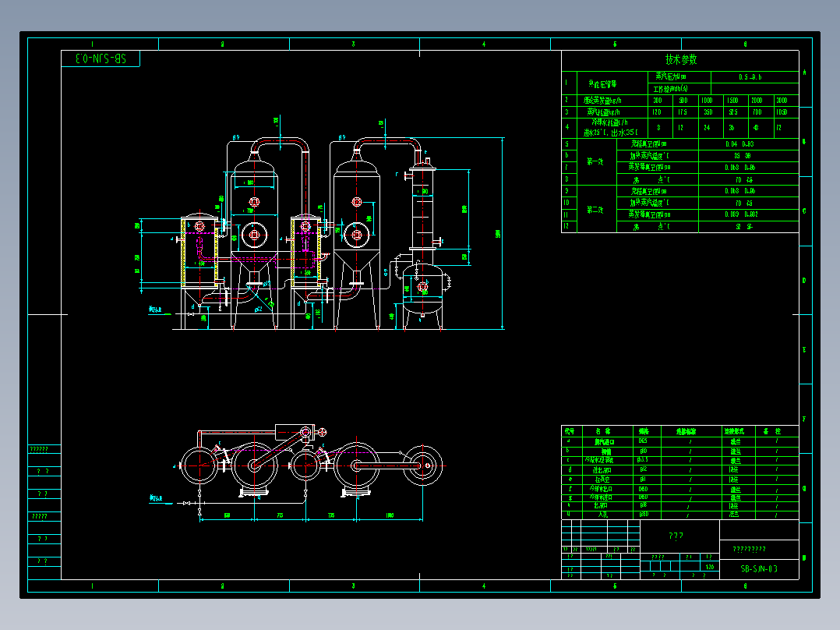Click the 3000 value in evaporation row
This screenshot has height=630, width=840.
[782, 101]
